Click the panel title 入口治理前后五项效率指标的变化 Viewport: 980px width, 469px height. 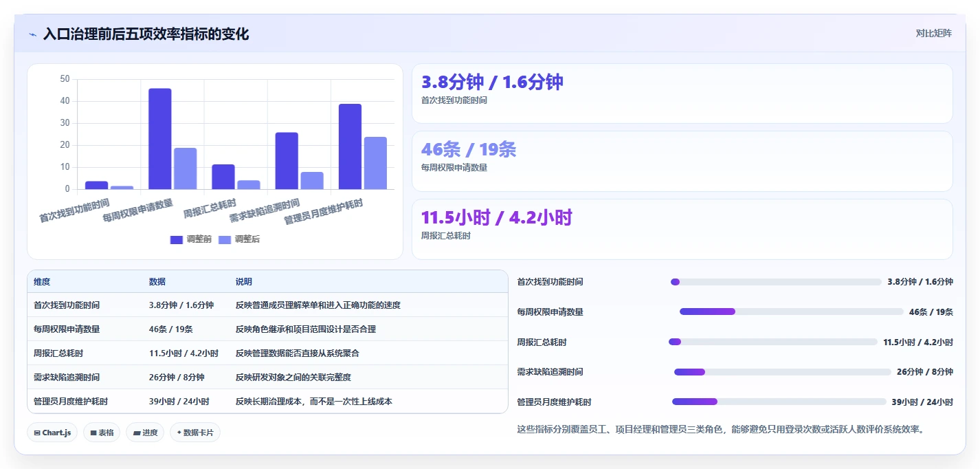tap(146, 34)
